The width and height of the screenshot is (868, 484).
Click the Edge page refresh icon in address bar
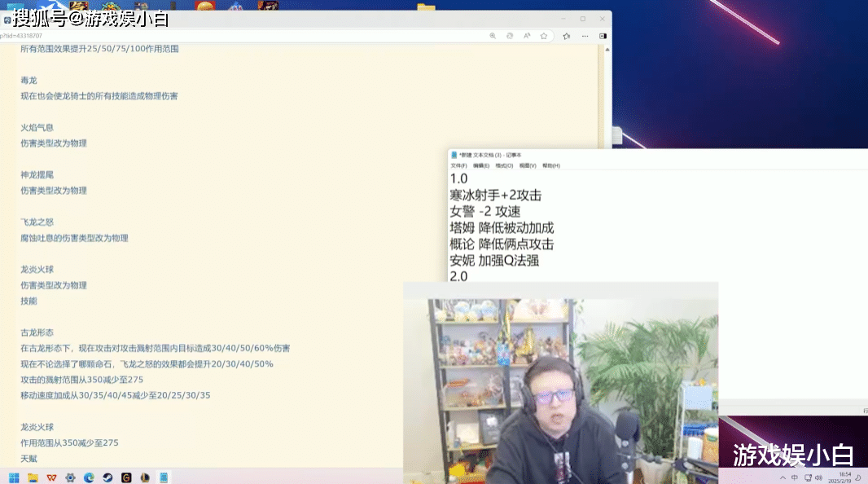(510, 36)
